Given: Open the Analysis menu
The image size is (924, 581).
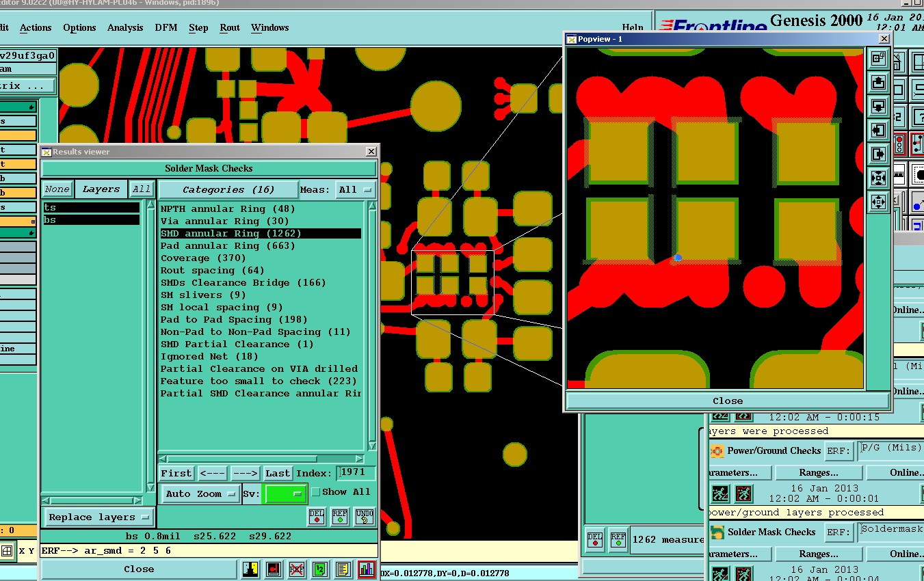Looking at the screenshot, I should click(x=125, y=28).
